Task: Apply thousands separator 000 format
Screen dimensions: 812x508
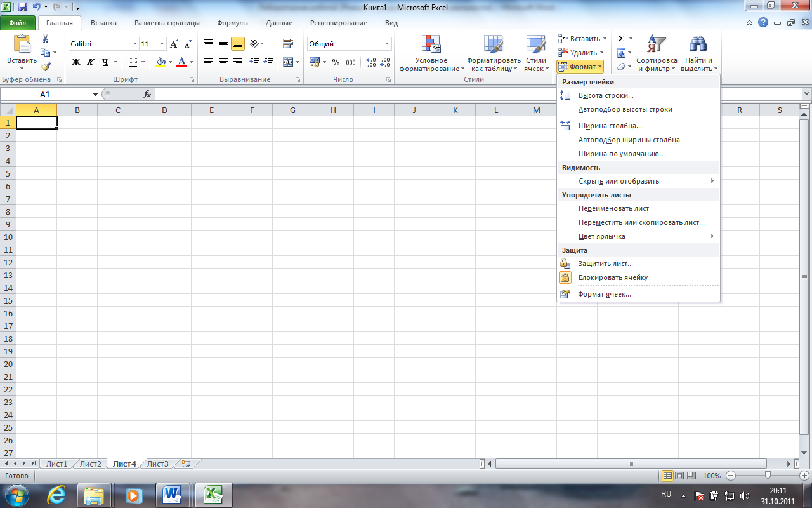Action: coord(350,62)
